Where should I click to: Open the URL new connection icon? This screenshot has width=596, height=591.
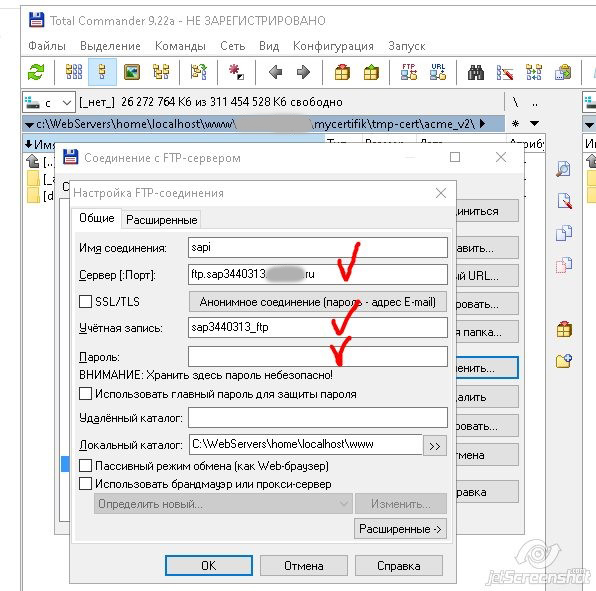point(438,71)
